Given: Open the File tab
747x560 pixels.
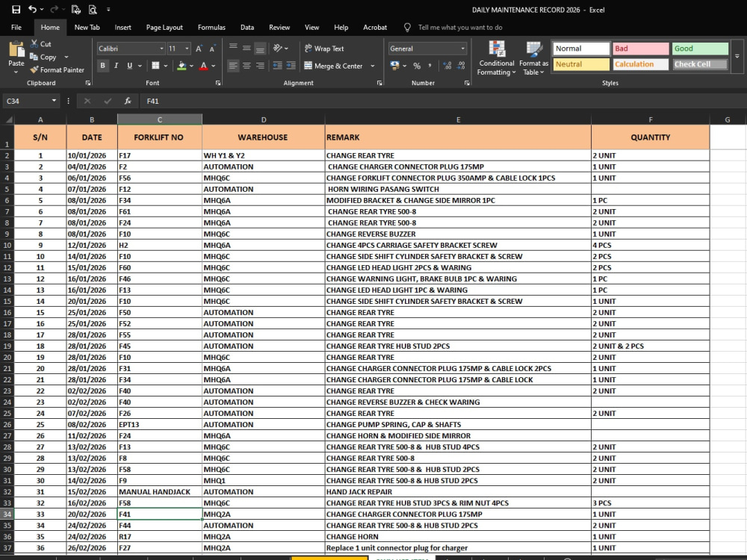Looking at the screenshot, I should click(16, 28).
